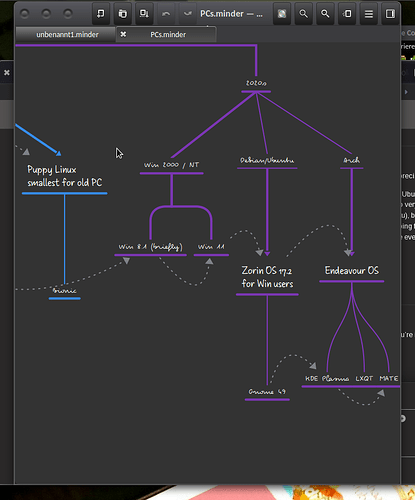Select the Zorin OS 17.2 node
The image size is (415, 500).
[267, 277]
